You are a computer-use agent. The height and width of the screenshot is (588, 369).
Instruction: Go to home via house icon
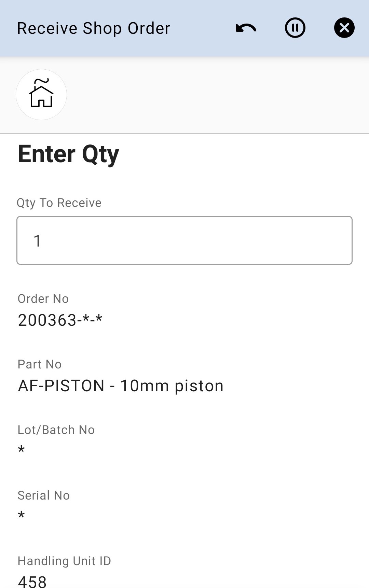click(41, 95)
